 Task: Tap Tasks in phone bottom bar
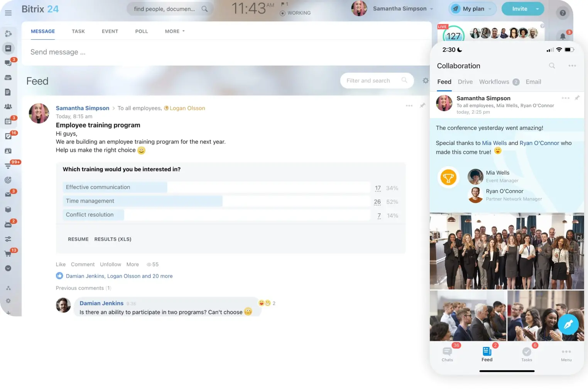527,354
